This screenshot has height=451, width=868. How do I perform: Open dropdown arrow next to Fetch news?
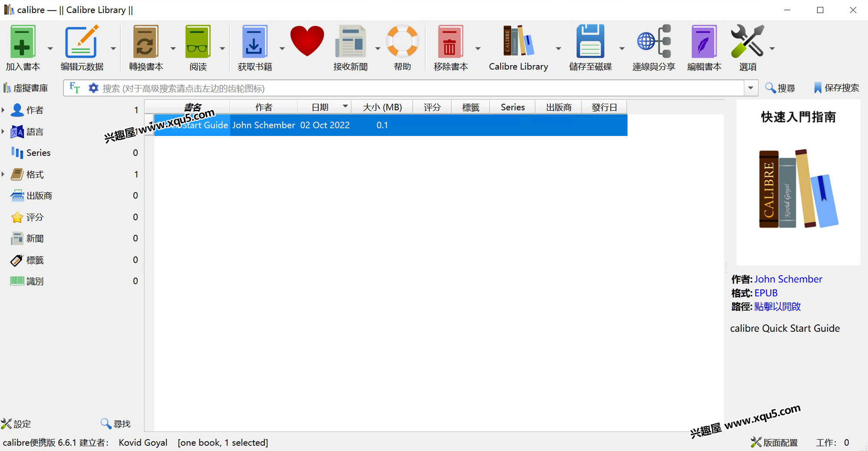pyautogui.click(x=378, y=49)
